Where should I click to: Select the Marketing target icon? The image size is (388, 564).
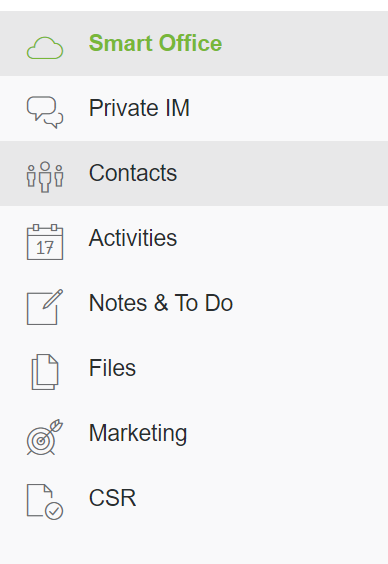pos(45,437)
